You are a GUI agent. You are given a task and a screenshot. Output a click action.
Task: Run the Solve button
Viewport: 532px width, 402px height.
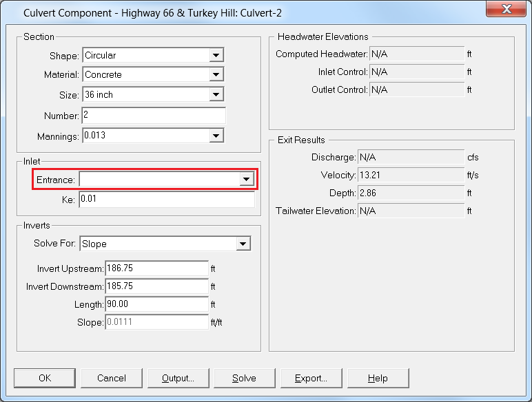[x=244, y=378]
